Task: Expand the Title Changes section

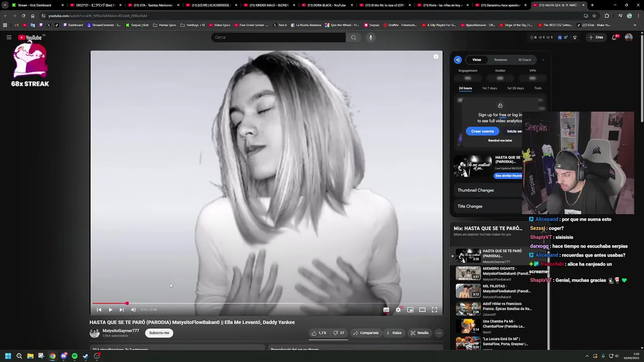Action: [488, 206]
